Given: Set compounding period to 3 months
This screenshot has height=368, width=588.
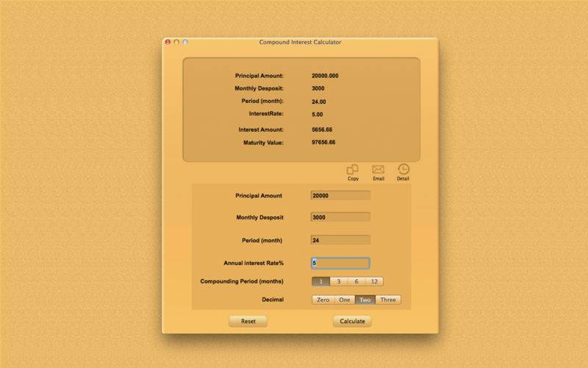Looking at the screenshot, I should pos(338,281).
